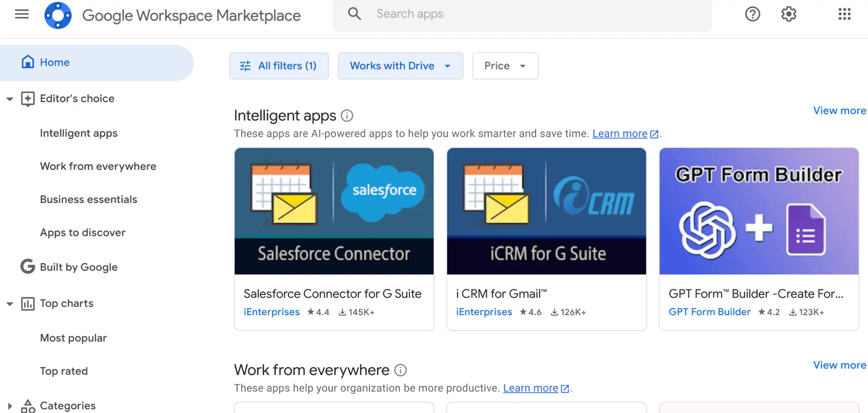
Task: Click the Built by Google G icon
Action: click(28, 266)
